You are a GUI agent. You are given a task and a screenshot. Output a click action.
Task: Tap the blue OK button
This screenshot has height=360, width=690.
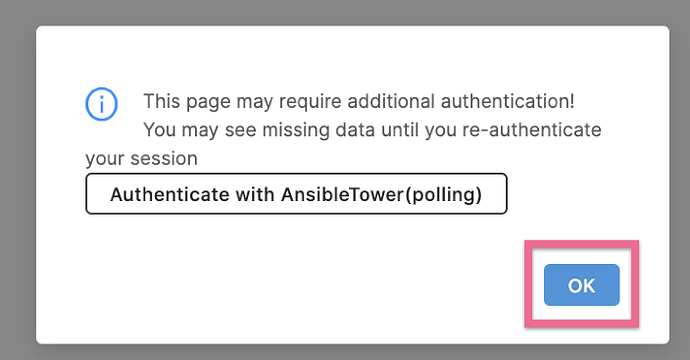coord(581,285)
